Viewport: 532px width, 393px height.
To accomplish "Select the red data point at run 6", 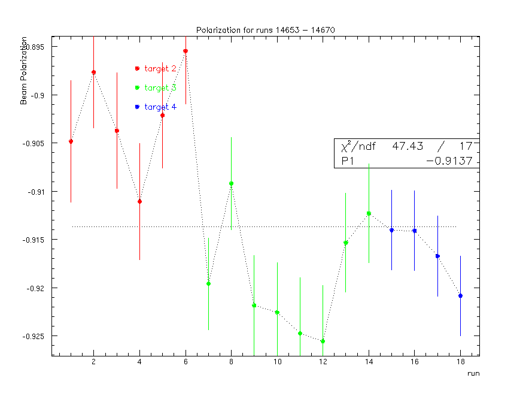I will point(186,52).
